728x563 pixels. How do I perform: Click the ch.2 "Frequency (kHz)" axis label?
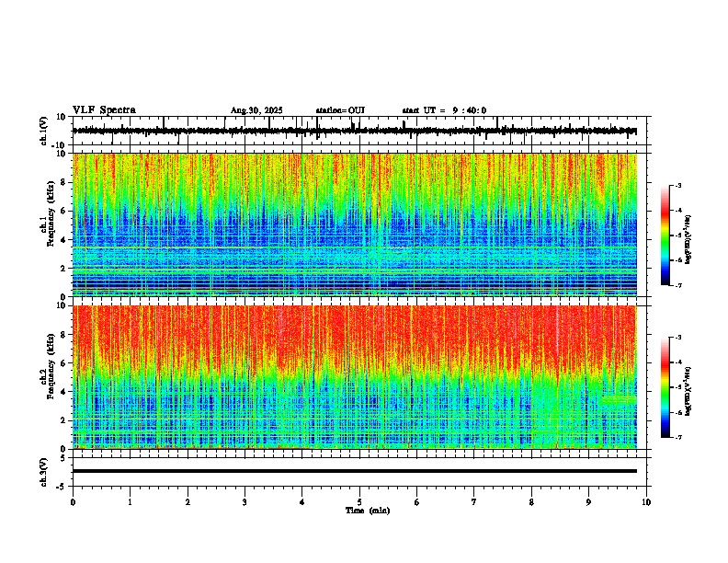tap(51, 366)
